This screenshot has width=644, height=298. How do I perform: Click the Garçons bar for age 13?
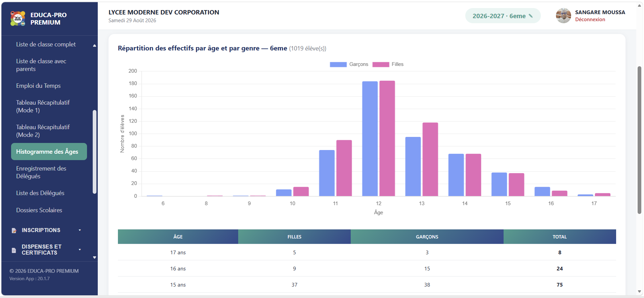(413, 166)
